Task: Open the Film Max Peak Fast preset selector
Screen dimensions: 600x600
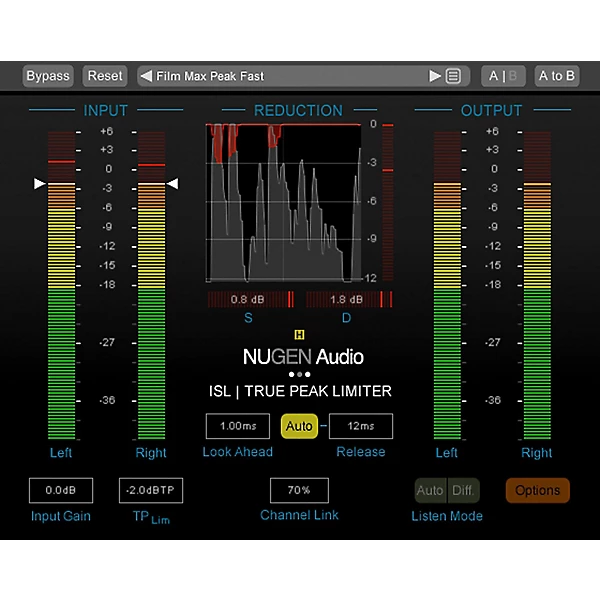Action: click(290, 76)
